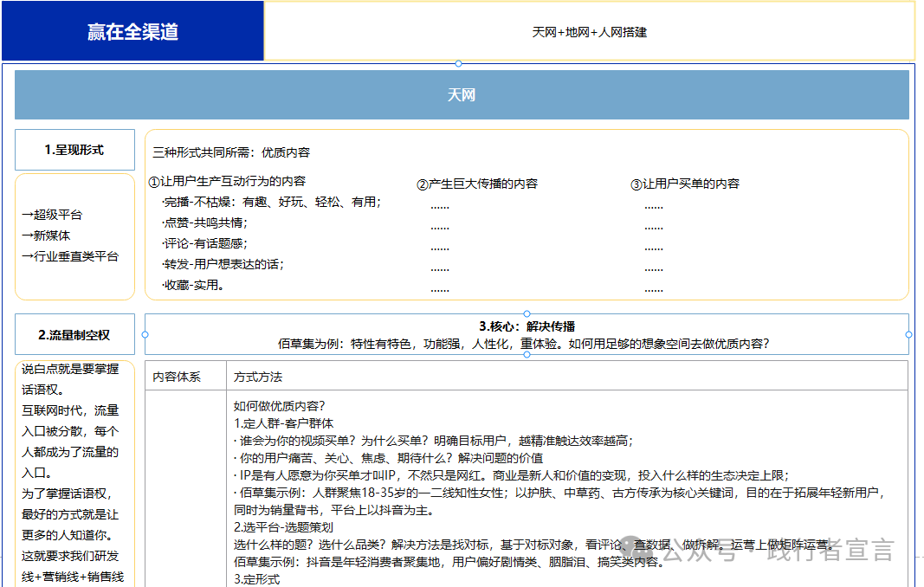Click the 天网+地网+人网搭建 header cell

(x=592, y=32)
